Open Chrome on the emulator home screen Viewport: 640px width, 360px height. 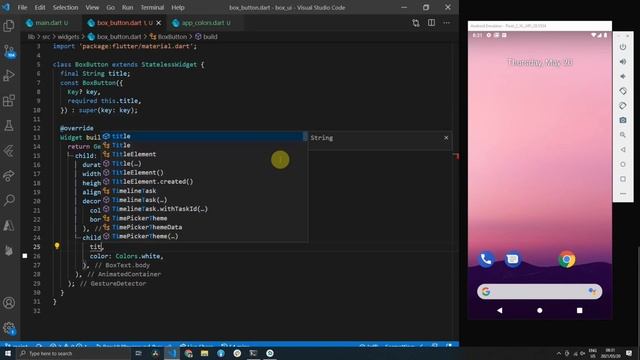[567, 259]
